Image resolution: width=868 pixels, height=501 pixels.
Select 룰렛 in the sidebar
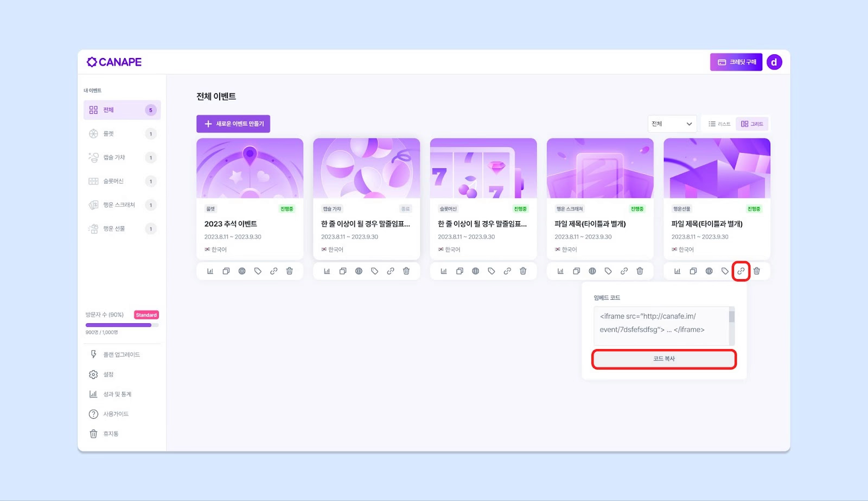point(122,134)
